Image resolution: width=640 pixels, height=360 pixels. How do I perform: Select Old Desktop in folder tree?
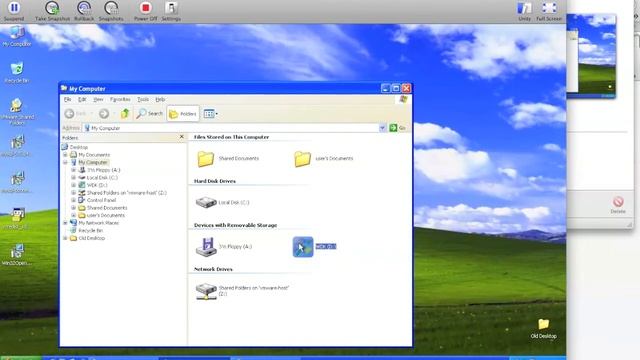click(x=91, y=238)
